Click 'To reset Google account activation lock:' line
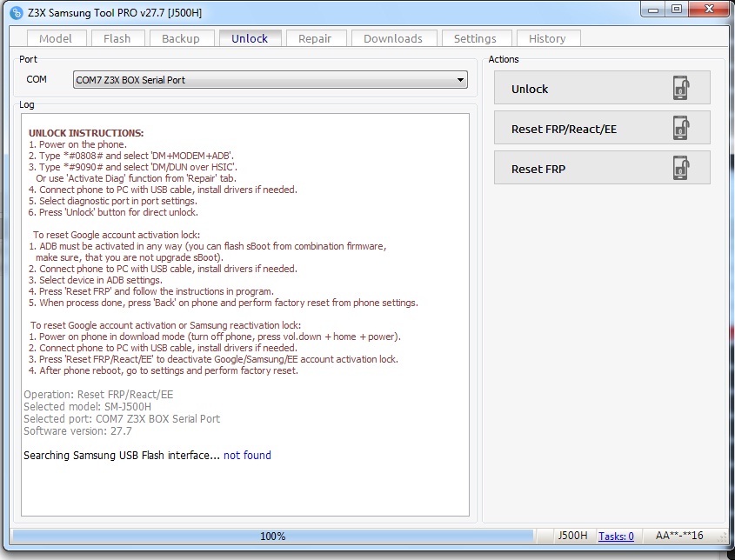Image resolution: width=735 pixels, height=560 pixels. pyautogui.click(x=117, y=235)
